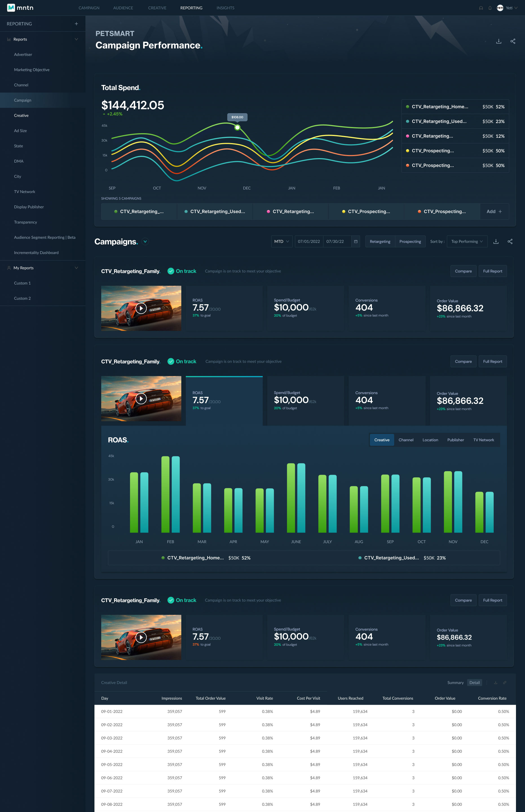
Task: Click the calendar icon in date range
Action: [x=356, y=242]
